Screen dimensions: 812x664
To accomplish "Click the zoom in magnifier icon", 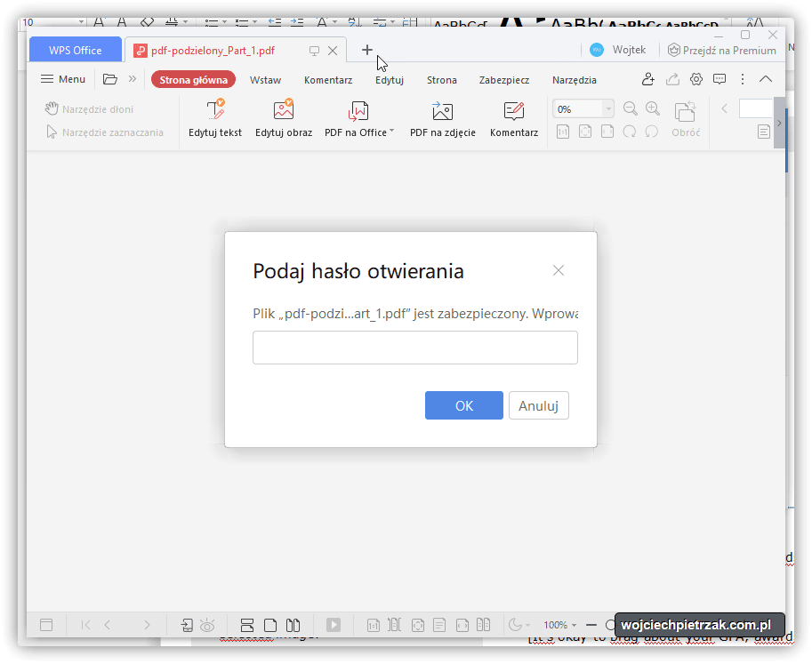I will tap(653, 108).
